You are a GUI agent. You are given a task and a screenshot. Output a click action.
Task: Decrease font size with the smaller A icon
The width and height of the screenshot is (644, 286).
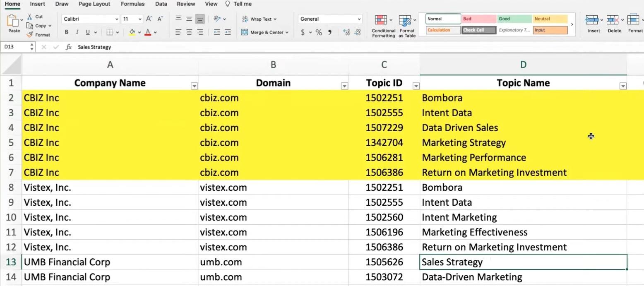point(160,19)
